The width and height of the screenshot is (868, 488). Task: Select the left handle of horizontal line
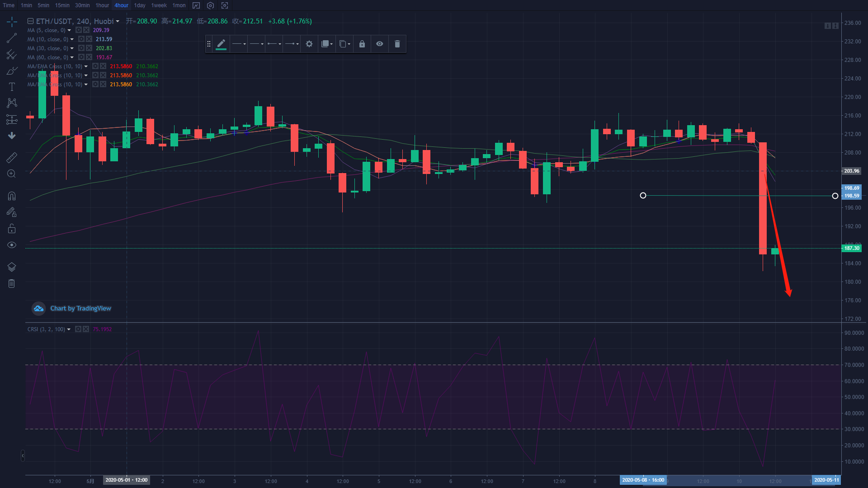[x=643, y=195]
